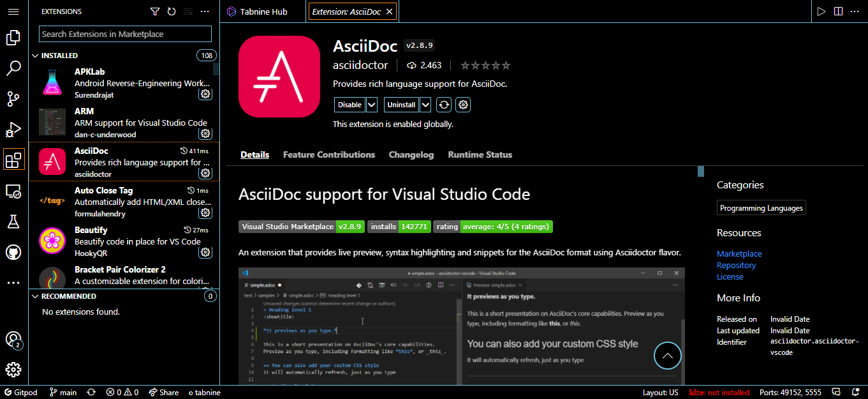
Task: Open the GitHub view in activity bar
Action: [13, 252]
